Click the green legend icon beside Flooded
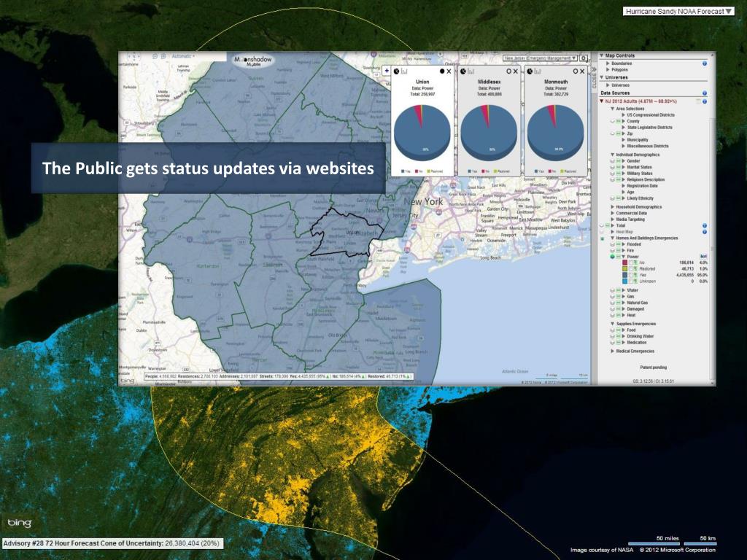This screenshot has height=560, width=747. click(619, 244)
